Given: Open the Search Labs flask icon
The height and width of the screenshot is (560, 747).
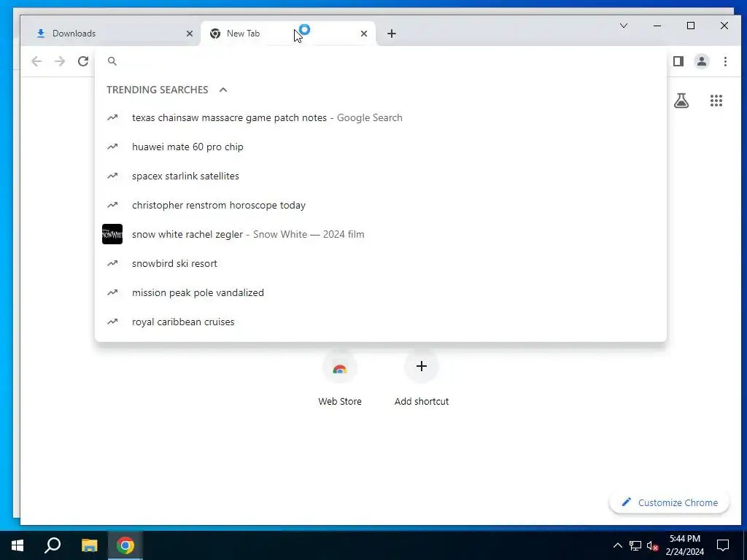Looking at the screenshot, I should pos(681,101).
